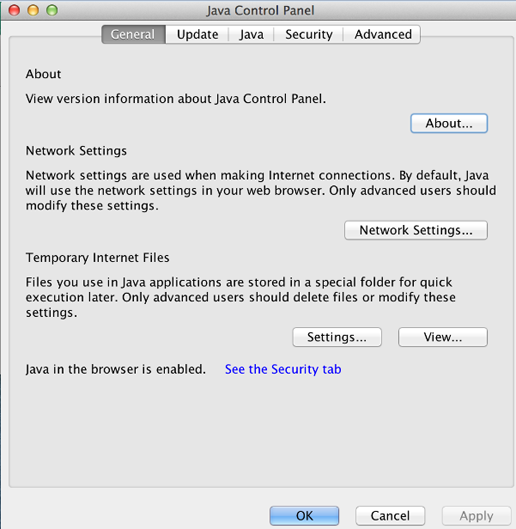Image resolution: width=516 pixels, height=529 pixels.
Task: Click the greyed-out Apply button
Action: coord(477,516)
